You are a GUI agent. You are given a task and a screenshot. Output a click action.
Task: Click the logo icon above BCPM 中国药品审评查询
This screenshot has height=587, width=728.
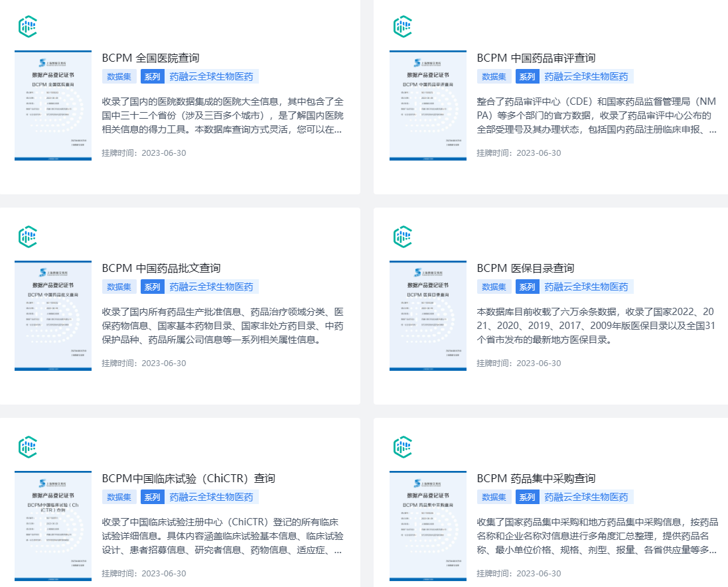pyautogui.click(x=402, y=27)
